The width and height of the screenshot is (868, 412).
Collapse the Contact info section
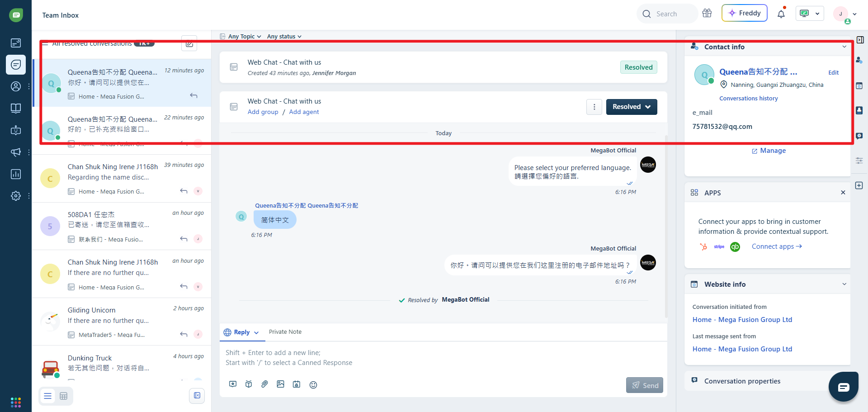pos(844,47)
